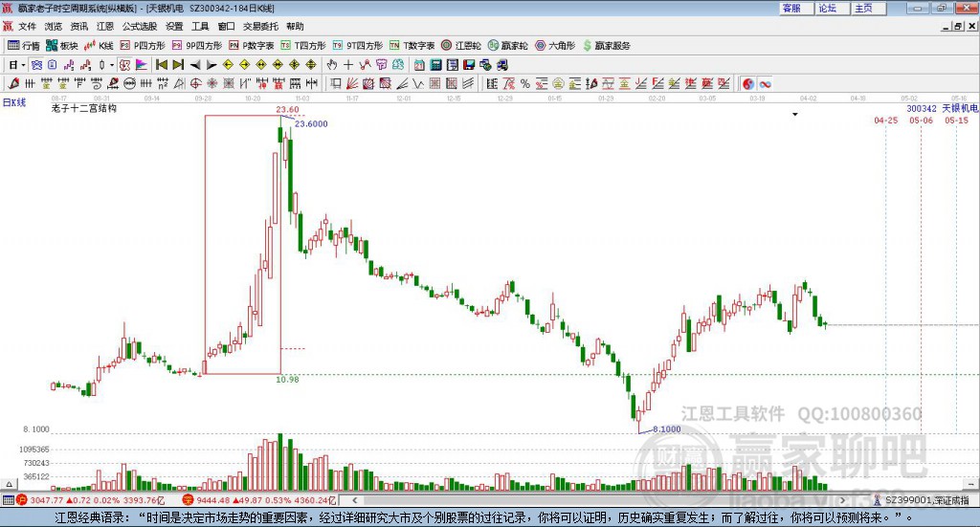Screen dimensions: 980x527
Task: Step back with left black arrow
Action: point(195,65)
